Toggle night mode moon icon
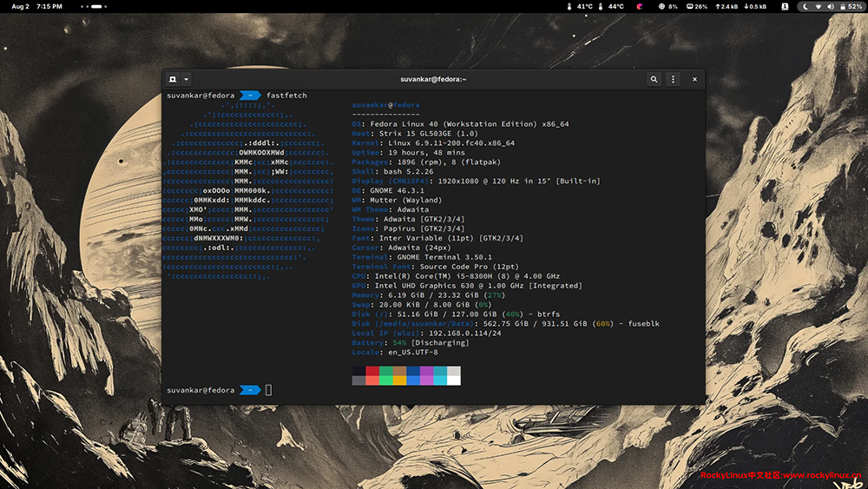The image size is (868, 489). point(806,6)
